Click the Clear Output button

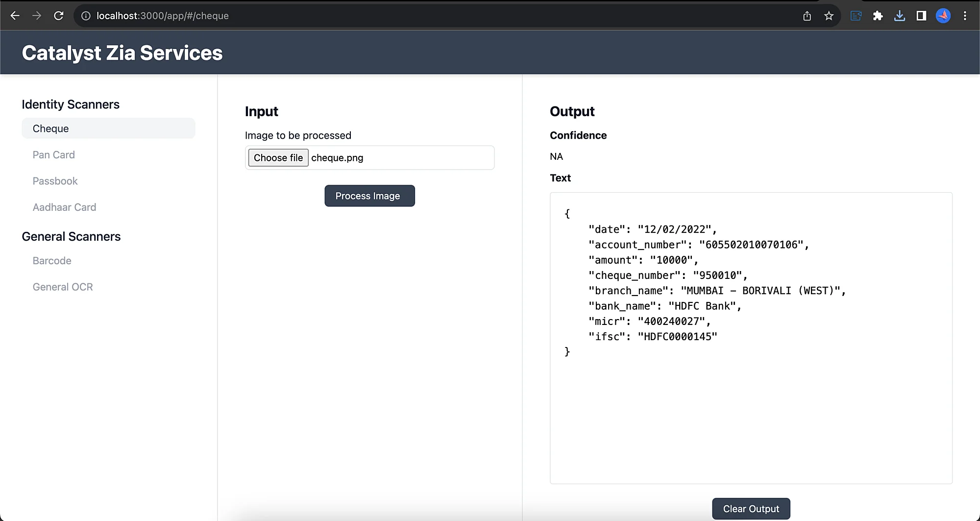[x=751, y=509]
